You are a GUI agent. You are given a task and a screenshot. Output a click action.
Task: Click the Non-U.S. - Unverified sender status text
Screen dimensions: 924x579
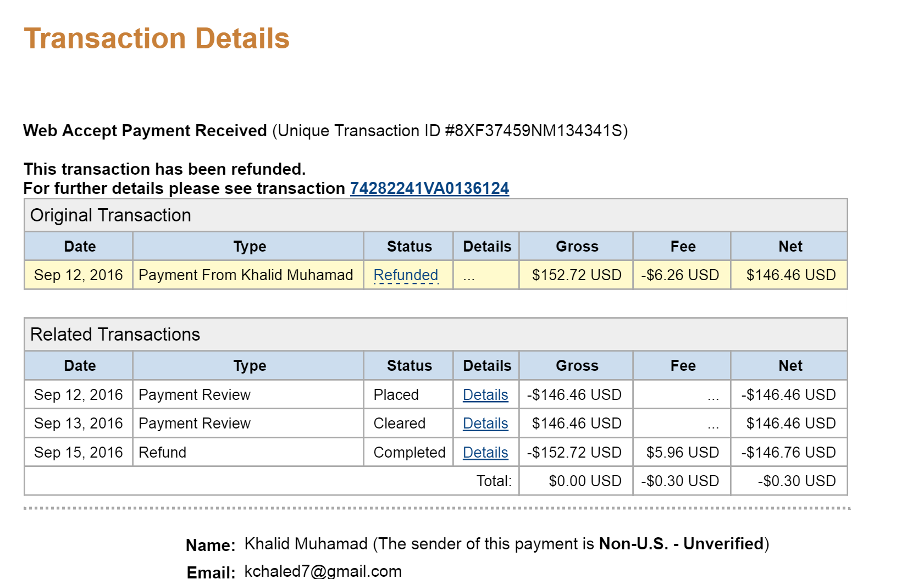click(682, 544)
